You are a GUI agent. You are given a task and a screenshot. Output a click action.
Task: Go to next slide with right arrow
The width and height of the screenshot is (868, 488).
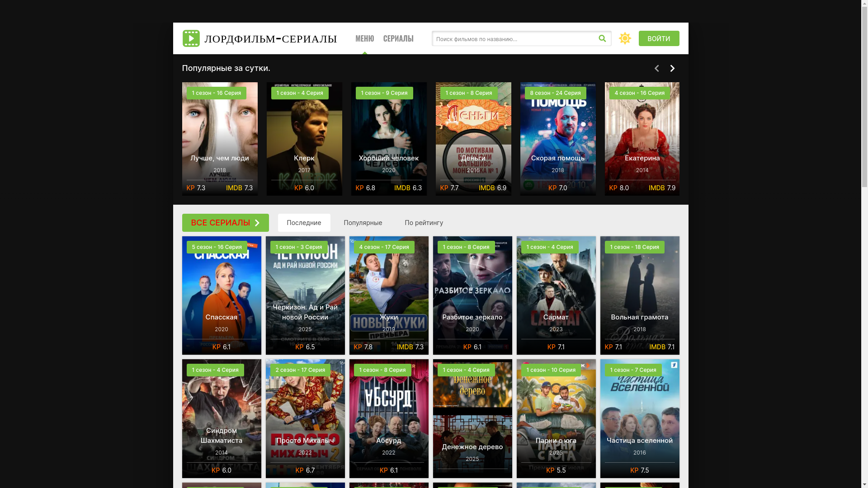click(x=672, y=68)
